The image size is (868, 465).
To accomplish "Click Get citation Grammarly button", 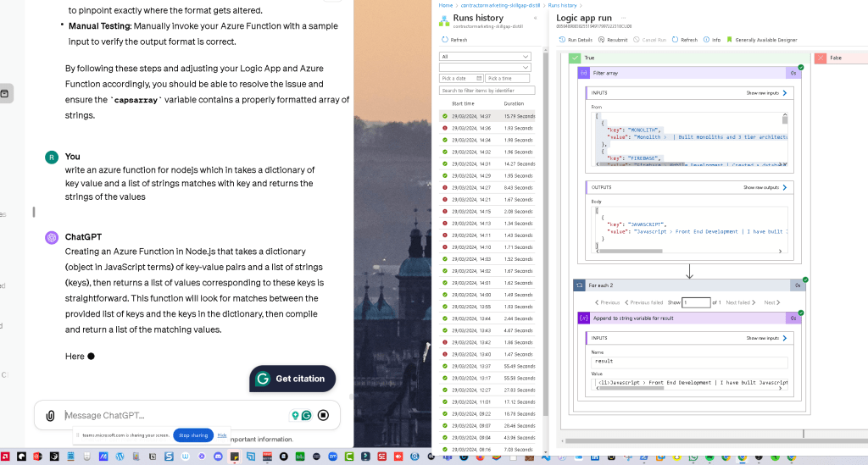I will tap(292, 379).
